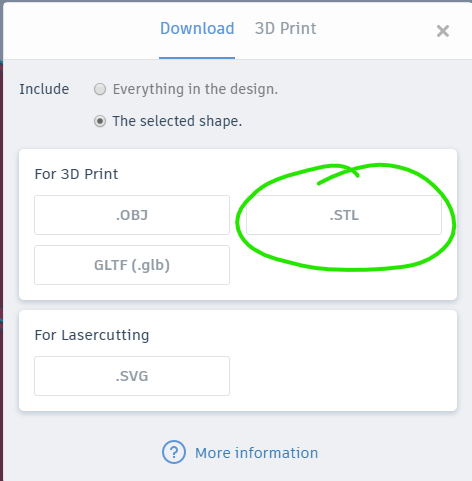Close the download dialog with the X
Viewport: 472px width, 481px height.
click(443, 31)
